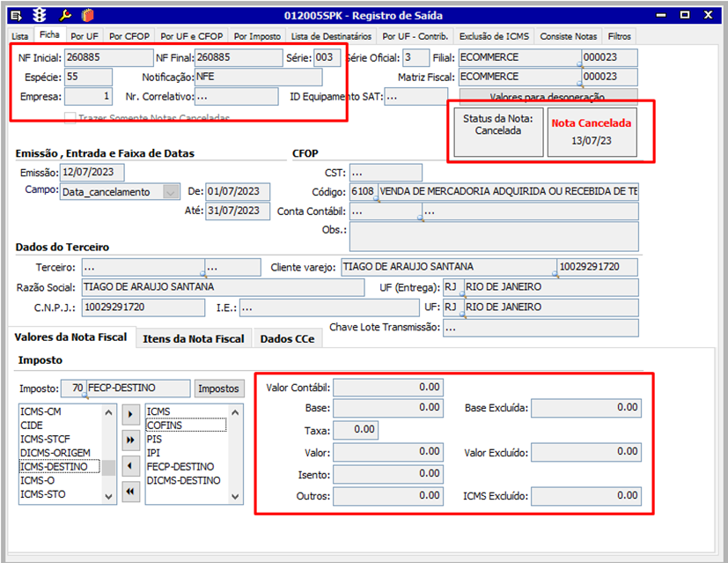Click the Razão Social field
The image size is (728, 563).
pos(223,287)
